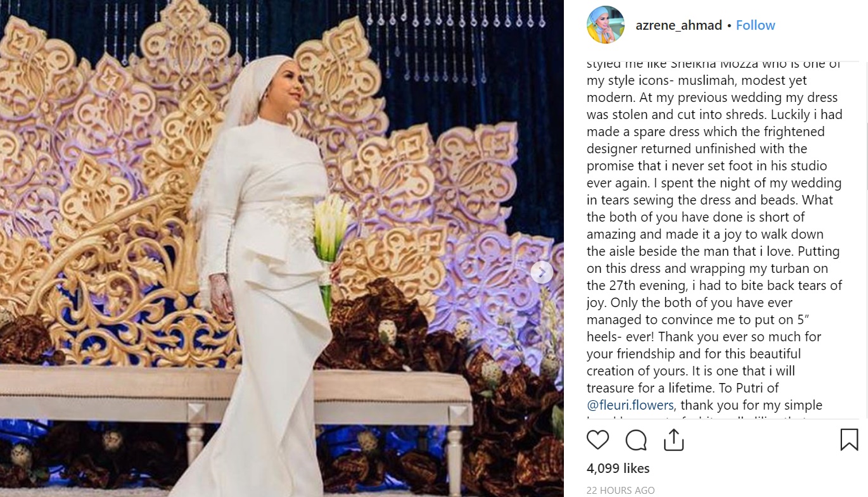Open the azrene_ahmad profile avatar

[x=606, y=25]
